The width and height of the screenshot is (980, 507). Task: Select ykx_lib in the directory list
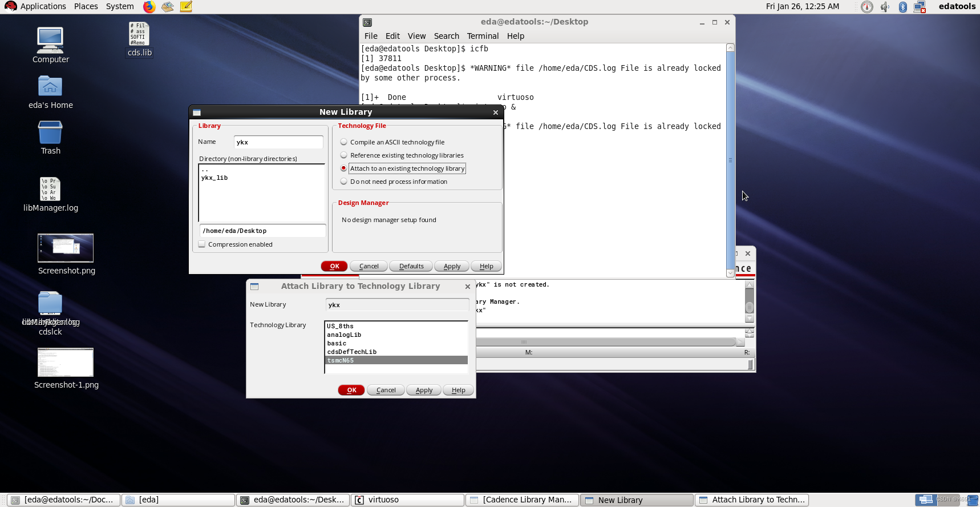(261, 178)
